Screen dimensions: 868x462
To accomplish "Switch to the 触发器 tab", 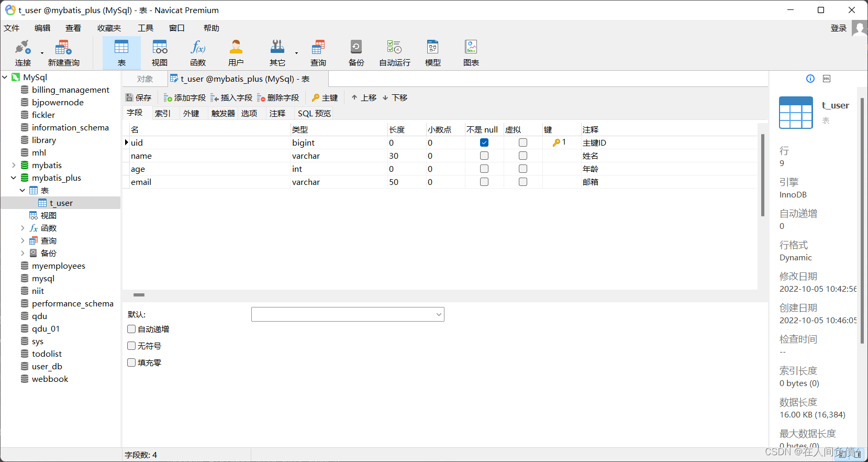I will click(223, 113).
